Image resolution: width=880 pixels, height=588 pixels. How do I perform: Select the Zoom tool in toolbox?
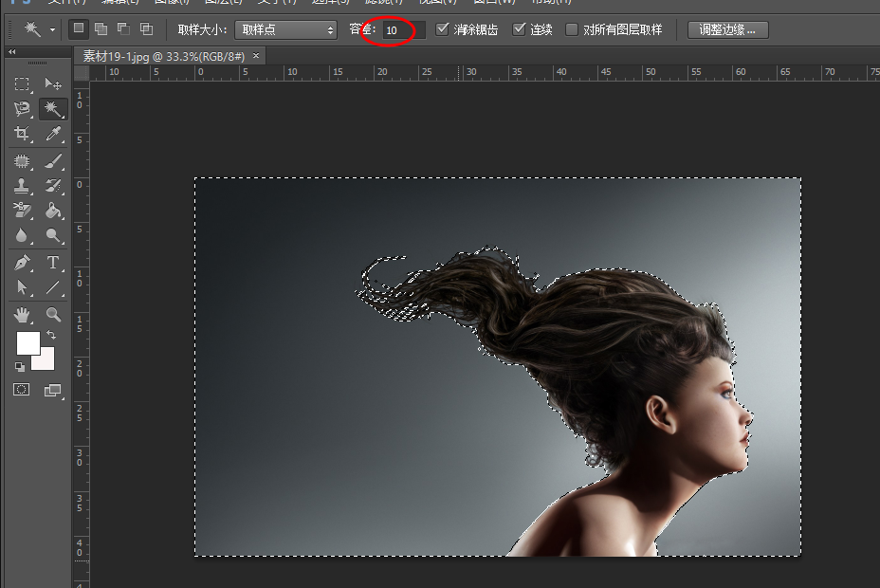(x=53, y=315)
